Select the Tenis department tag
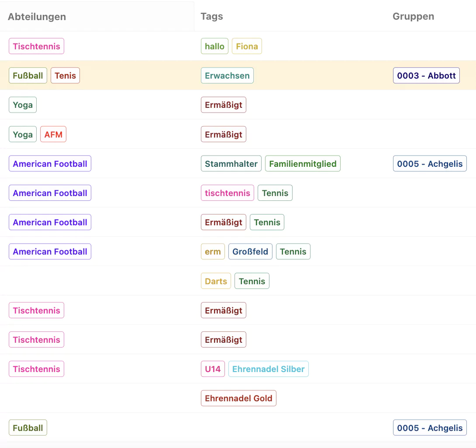 (65, 76)
